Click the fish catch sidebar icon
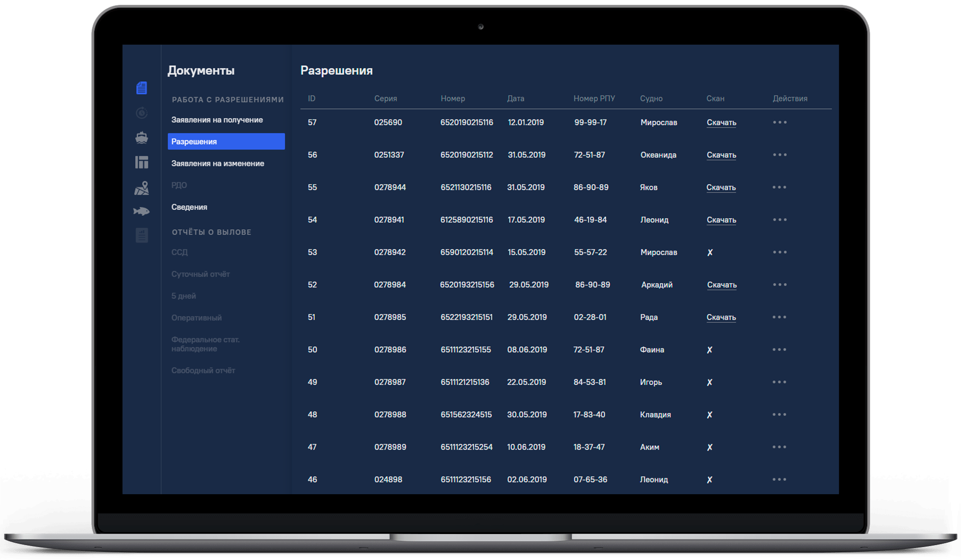The height and width of the screenshot is (560, 961). click(141, 211)
